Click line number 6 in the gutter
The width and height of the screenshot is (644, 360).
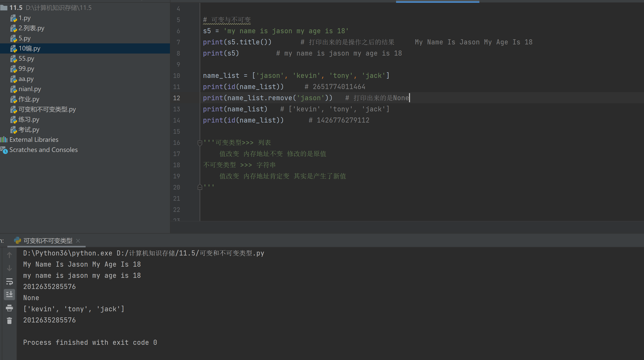click(x=178, y=31)
